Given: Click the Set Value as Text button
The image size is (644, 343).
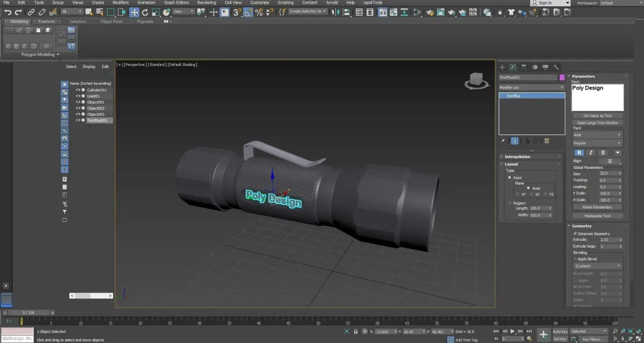Looking at the screenshot, I should click(x=597, y=116).
